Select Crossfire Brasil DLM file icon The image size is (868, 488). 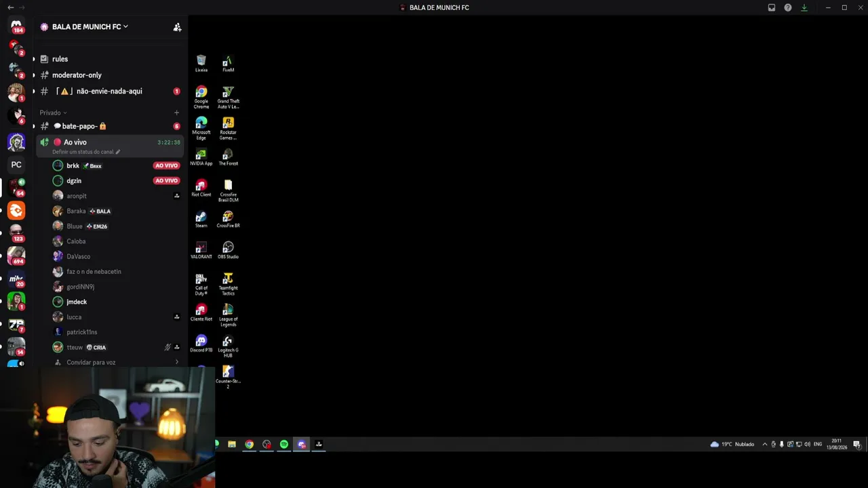228,191
